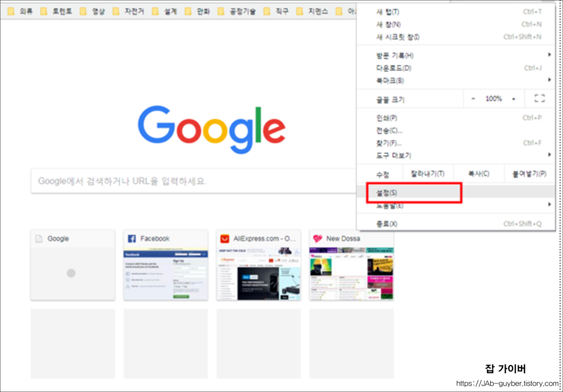Open a 새 시크릿 창 incognito window

456,37
